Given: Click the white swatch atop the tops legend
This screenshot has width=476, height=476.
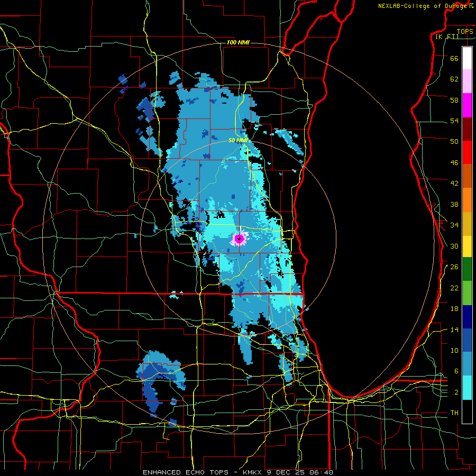Looking at the screenshot, I should pos(467,58).
